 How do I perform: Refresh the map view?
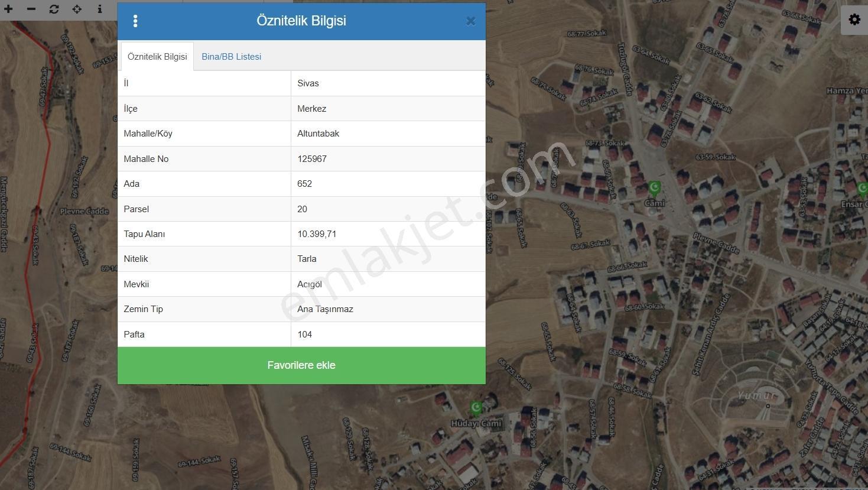pos(54,9)
